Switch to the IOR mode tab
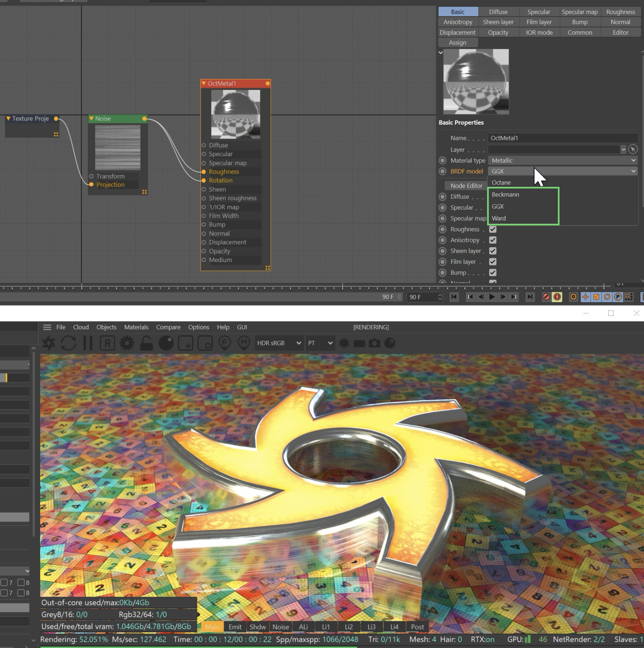This screenshot has width=644, height=648. (x=539, y=32)
